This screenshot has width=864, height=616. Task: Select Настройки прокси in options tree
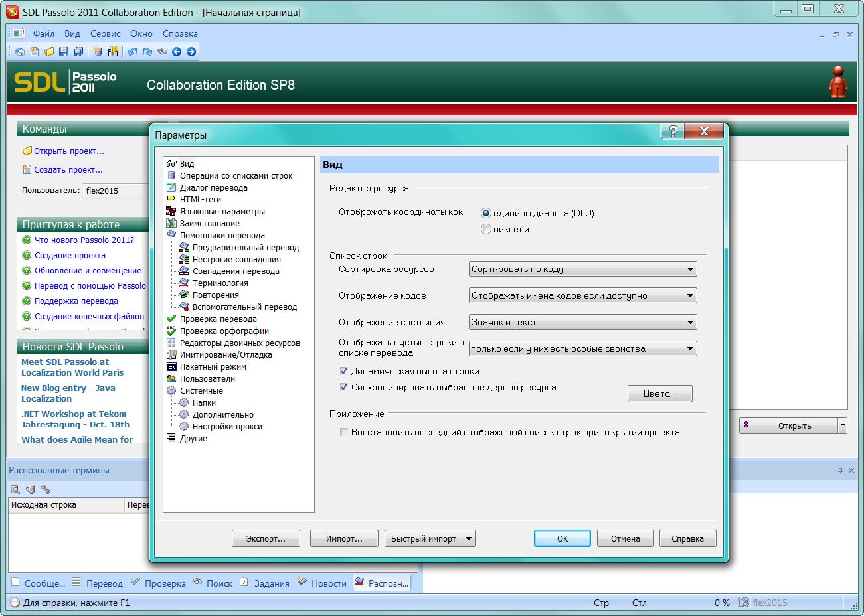[227, 426]
